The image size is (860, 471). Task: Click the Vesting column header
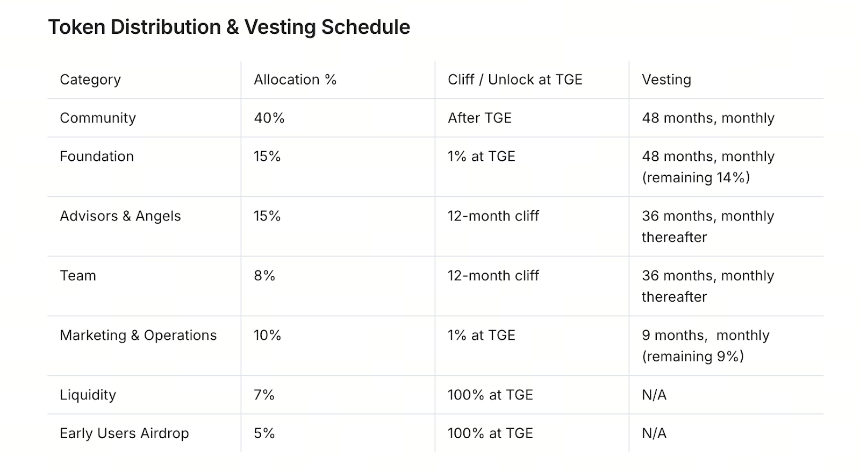666,80
